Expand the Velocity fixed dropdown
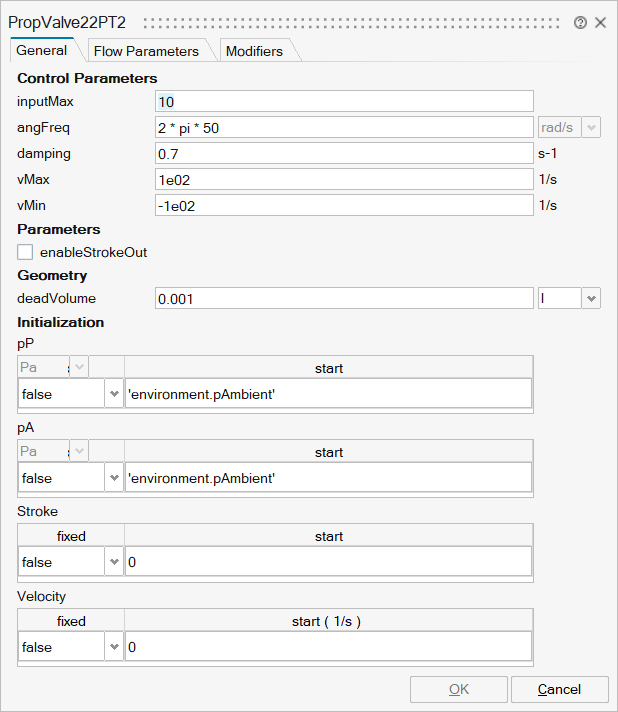This screenshot has width=618, height=712. 113,647
